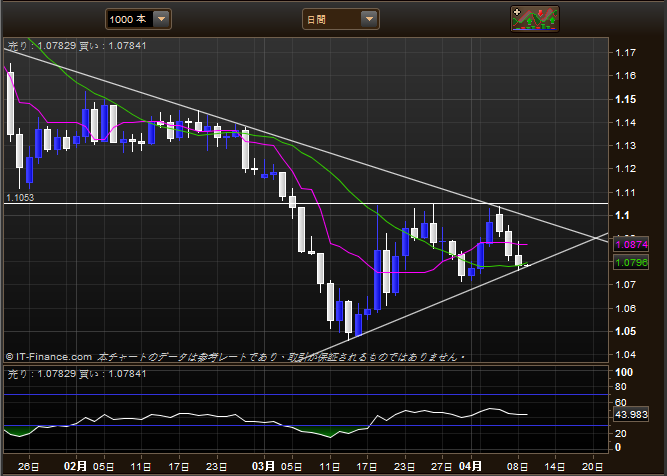This screenshot has width=667, height=476.
Task: Click the 02月 month axis label
Action: [75, 466]
